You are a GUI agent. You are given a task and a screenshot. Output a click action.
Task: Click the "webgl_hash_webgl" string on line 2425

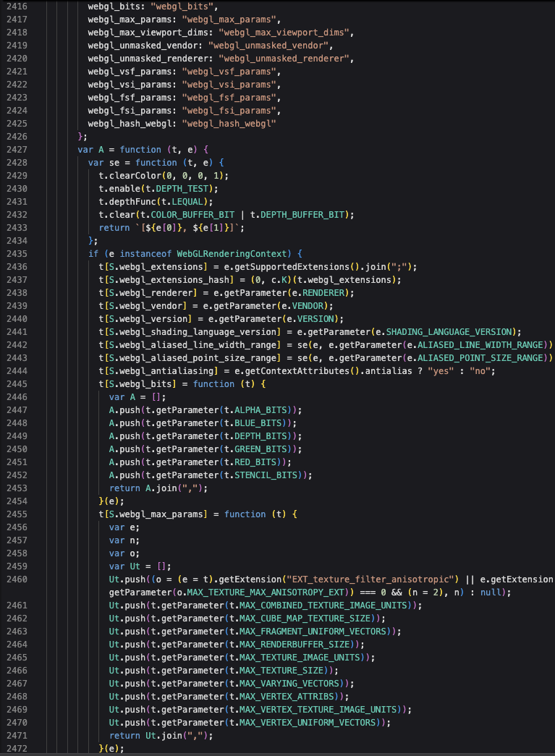(x=229, y=124)
